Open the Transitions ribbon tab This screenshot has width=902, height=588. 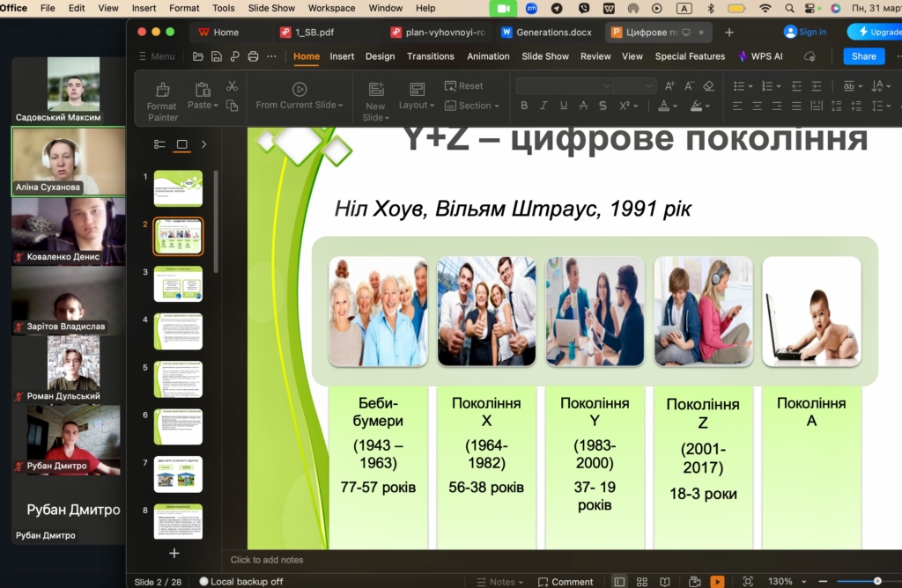coord(431,56)
